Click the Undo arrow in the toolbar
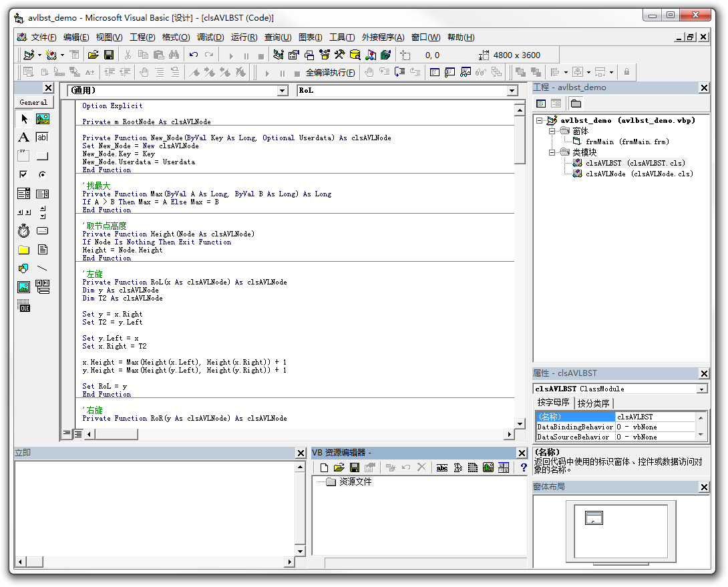728x587 pixels. [194, 55]
